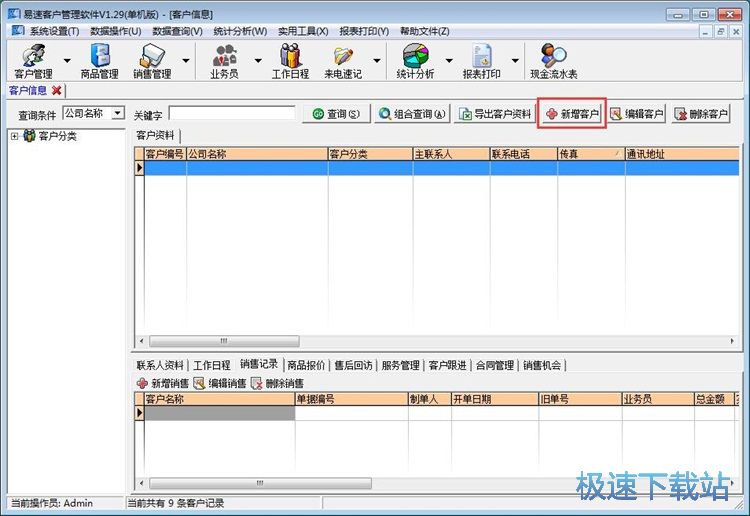750x516 pixels.
Task: Sort by 联系电话 column header
Action: tap(524, 154)
